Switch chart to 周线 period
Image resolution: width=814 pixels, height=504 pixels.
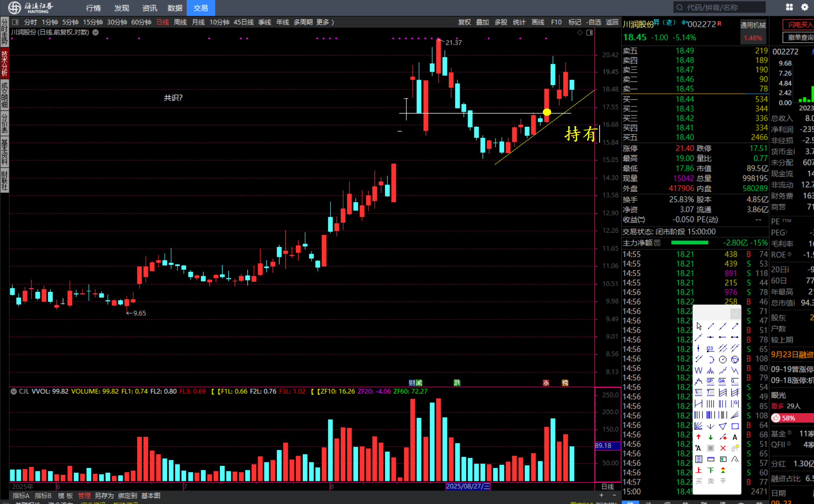(180, 22)
